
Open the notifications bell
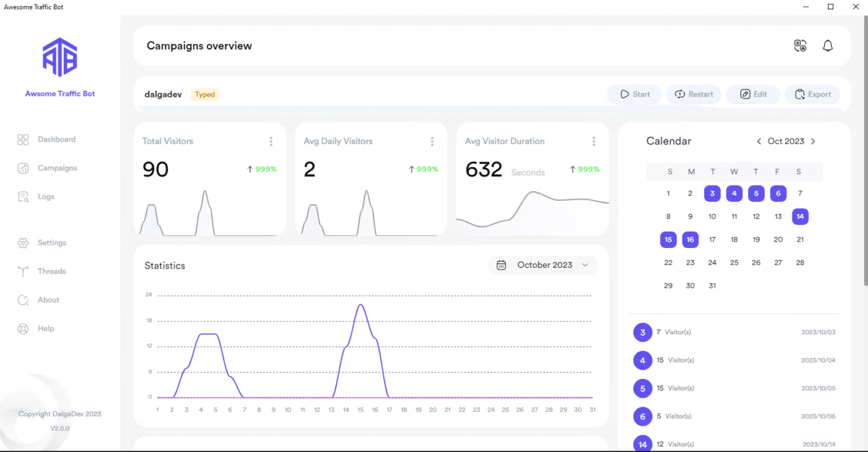point(827,45)
